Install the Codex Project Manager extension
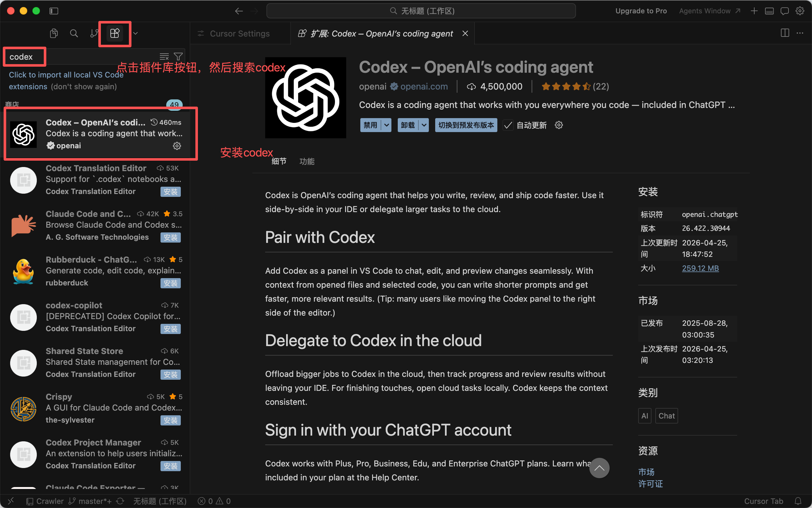Image resolution: width=812 pixels, height=508 pixels. pyautogui.click(x=170, y=466)
